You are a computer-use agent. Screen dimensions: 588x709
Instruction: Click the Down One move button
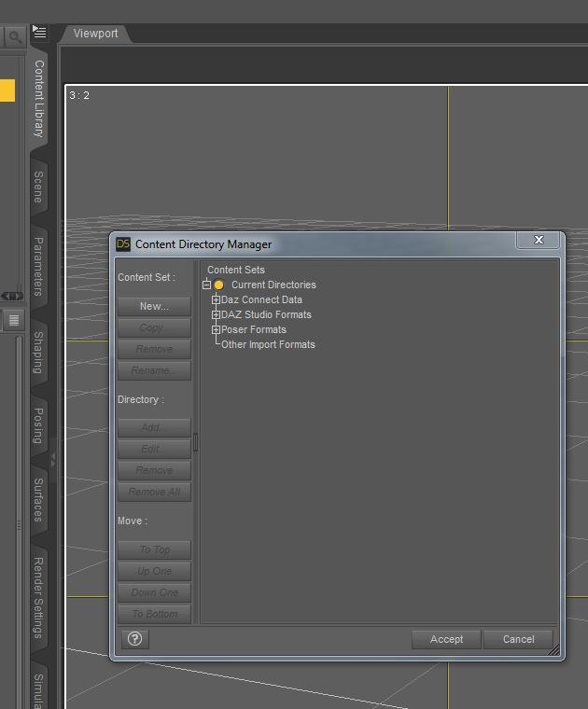pos(154,592)
